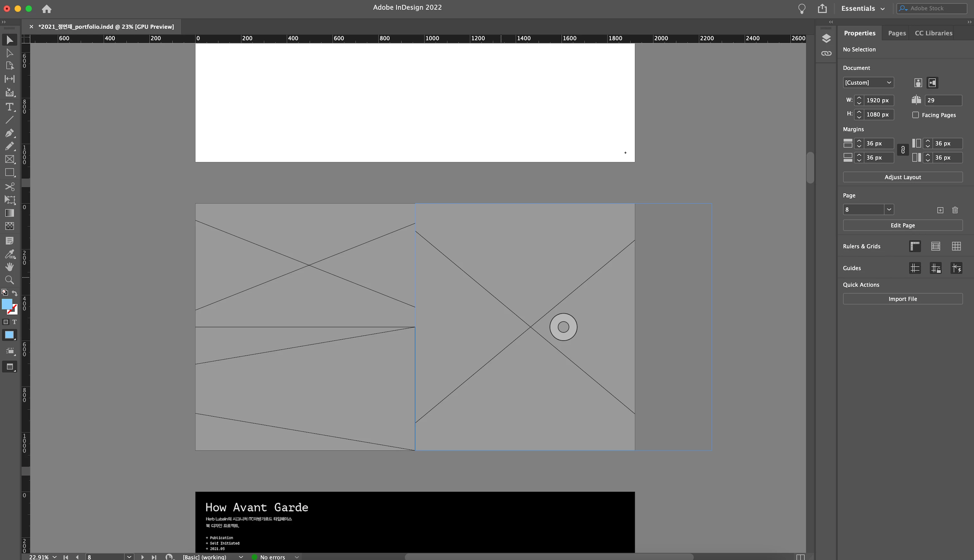Screen dimensions: 974x560
Task: Select the Hand tool
Action: [x=10, y=266]
